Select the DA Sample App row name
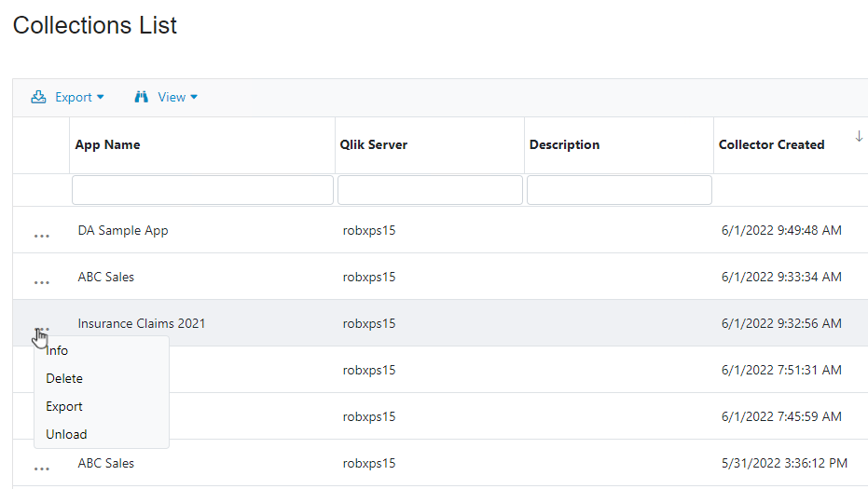The width and height of the screenshot is (868, 489). point(123,230)
